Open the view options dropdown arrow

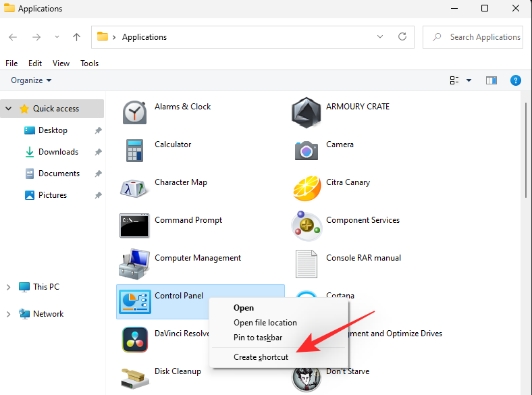point(469,80)
